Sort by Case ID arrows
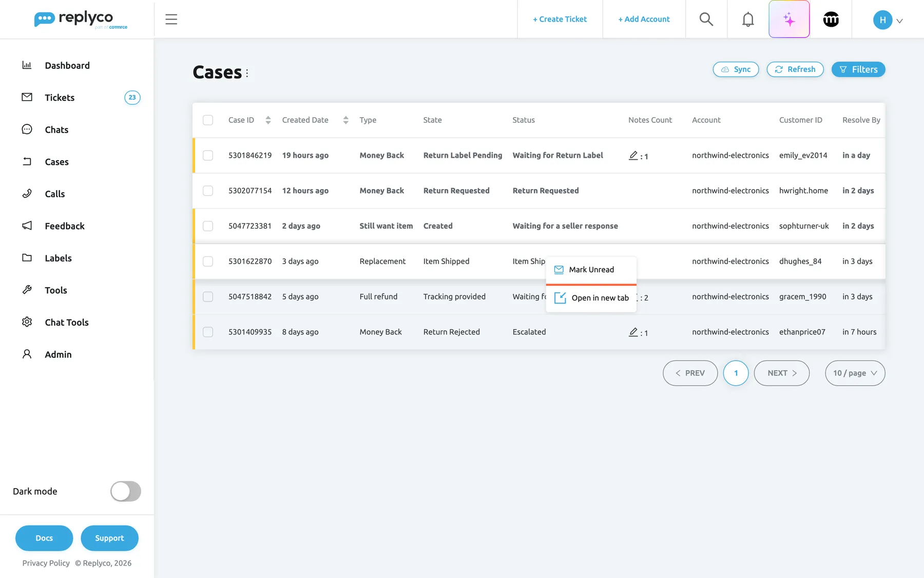Screen dimensions: 924x578 (x=268, y=120)
